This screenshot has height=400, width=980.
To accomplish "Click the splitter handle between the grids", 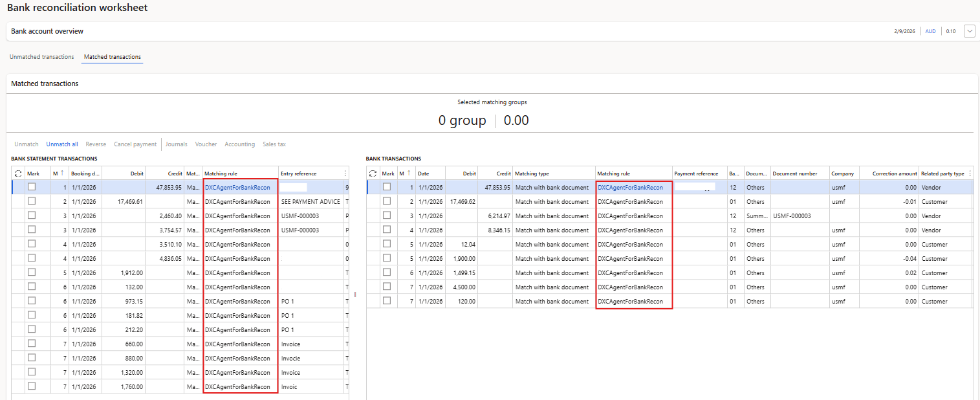I will 355,294.
